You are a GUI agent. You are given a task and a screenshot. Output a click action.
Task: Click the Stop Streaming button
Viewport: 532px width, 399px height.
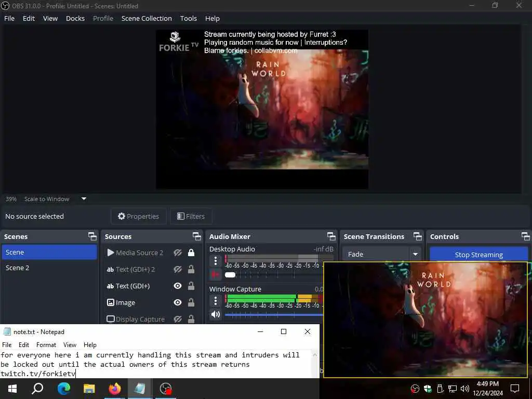click(x=478, y=255)
